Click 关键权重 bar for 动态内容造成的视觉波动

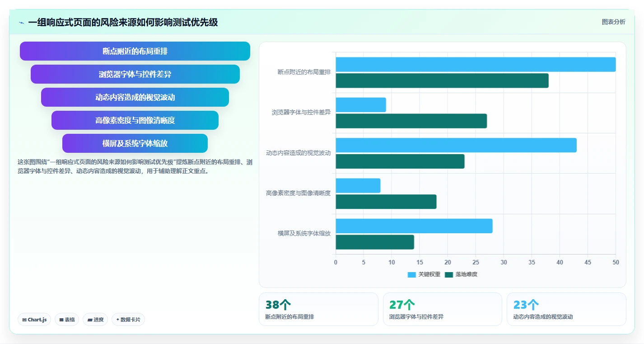coord(456,145)
